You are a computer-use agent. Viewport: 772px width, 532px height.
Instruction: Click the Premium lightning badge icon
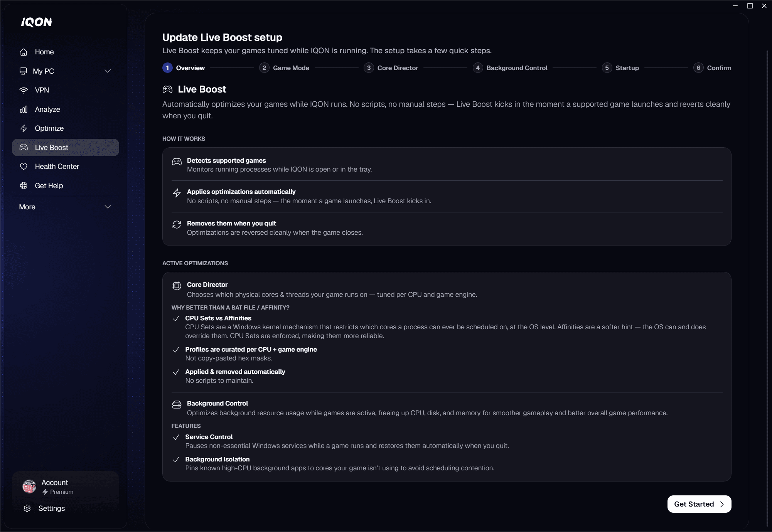(45, 492)
